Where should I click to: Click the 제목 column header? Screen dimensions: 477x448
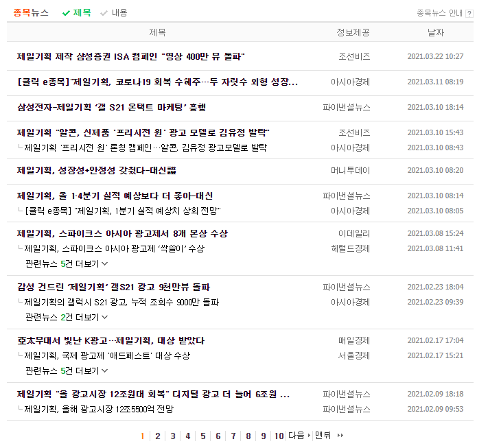click(157, 32)
